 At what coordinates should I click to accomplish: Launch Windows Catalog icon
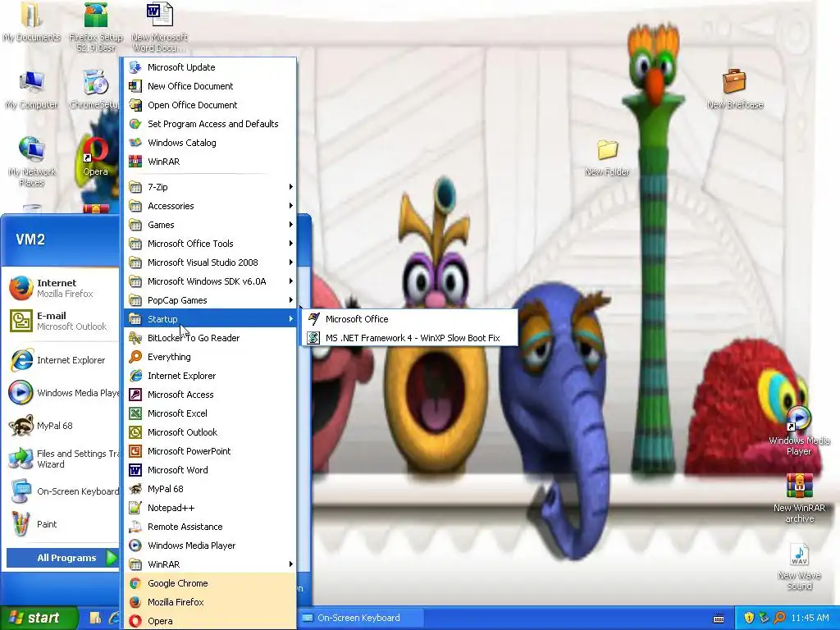tap(136, 143)
